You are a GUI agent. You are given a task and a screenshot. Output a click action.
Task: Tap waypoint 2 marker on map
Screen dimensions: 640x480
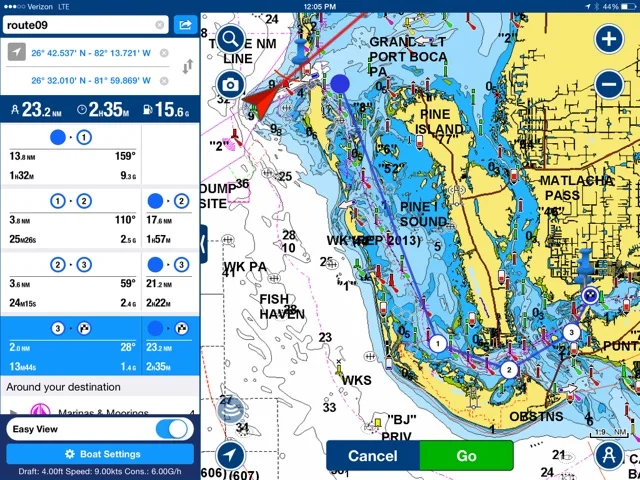pyautogui.click(x=509, y=370)
